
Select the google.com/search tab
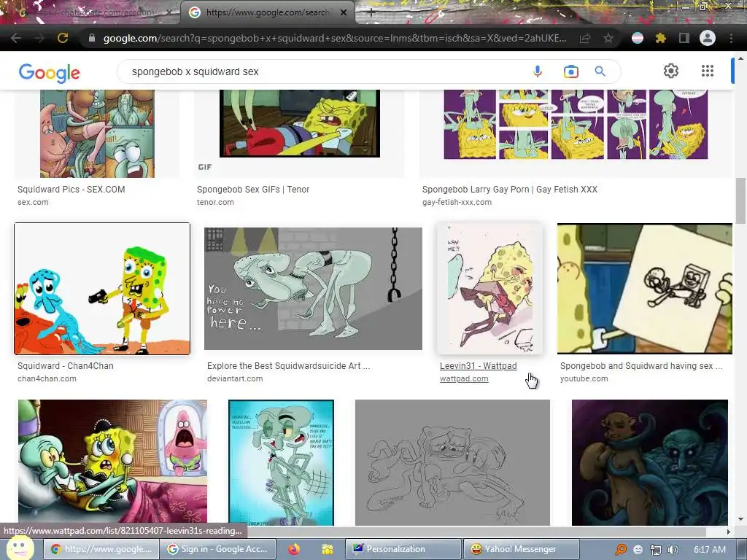267,13
